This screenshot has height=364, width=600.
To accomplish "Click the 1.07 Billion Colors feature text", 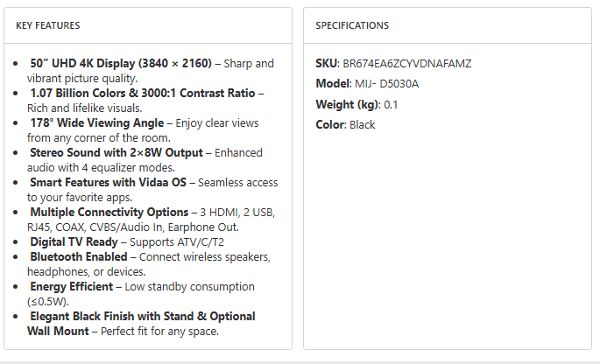I will point(142,93).
